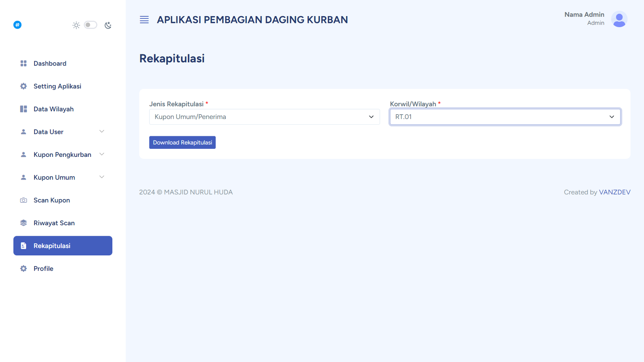Go to the Profile menu item

(x=43, y=269)
